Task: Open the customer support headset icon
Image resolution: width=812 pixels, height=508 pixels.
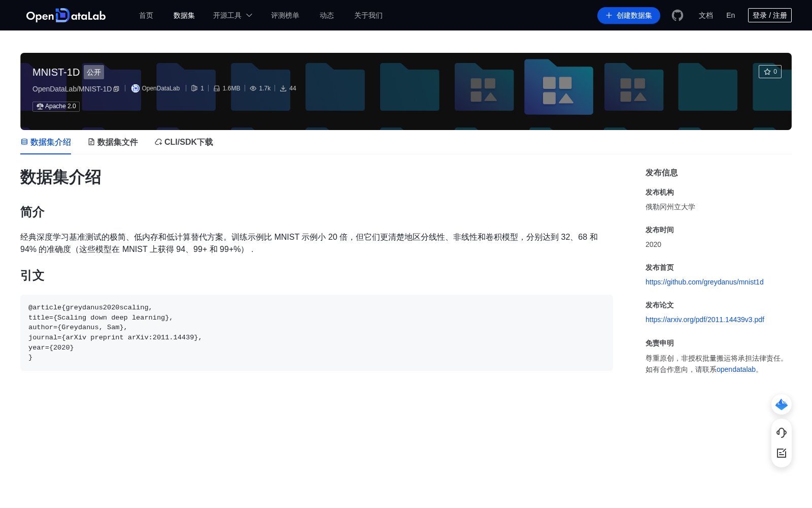Action: coord(782,432)
